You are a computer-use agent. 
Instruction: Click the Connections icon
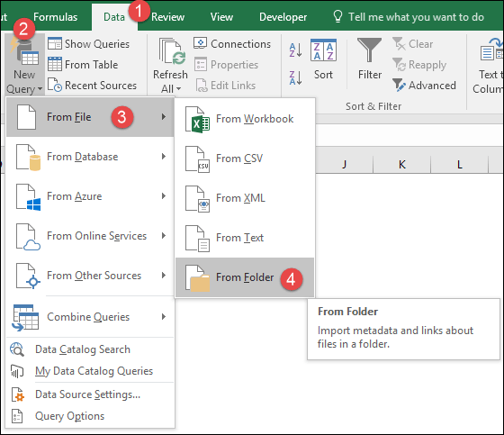200,43
